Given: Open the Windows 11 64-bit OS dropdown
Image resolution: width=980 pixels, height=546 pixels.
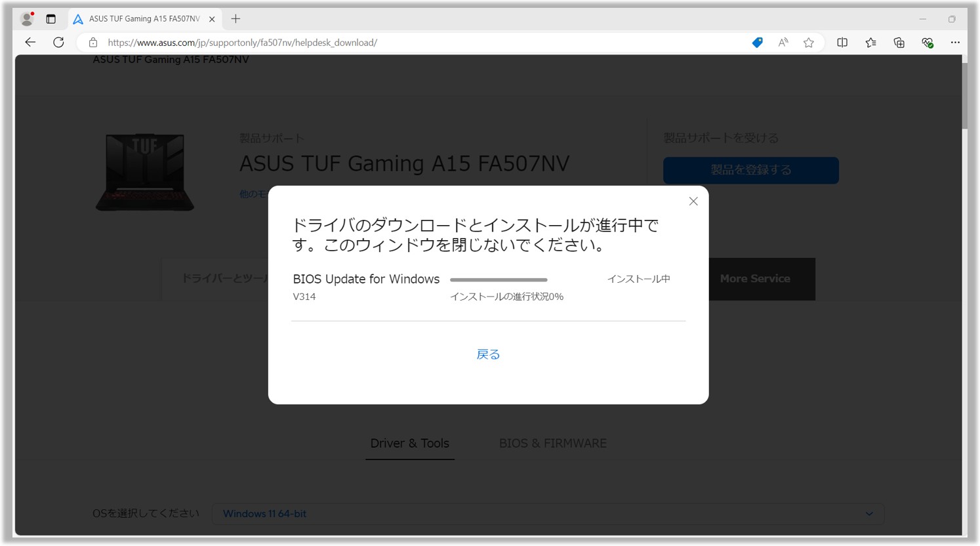Looking at the screenshot, I should [x=548, y=514].
